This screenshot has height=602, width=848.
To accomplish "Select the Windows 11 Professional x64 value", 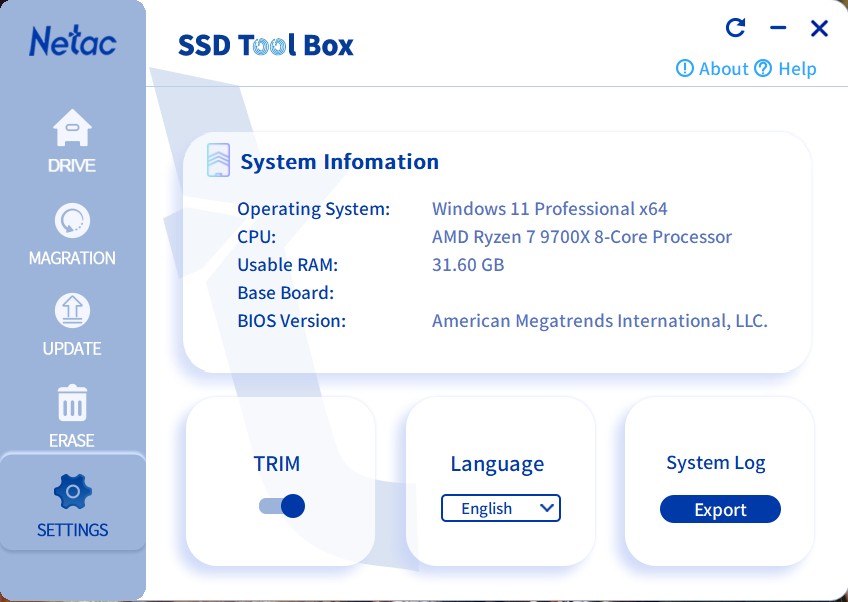I will [549, 209].
